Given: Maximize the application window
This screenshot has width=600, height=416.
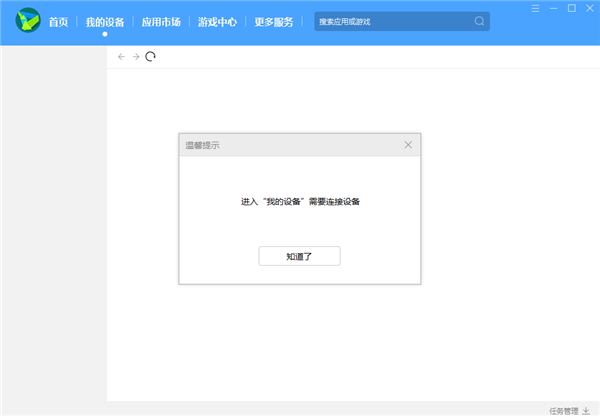Looking at the screenshot, I should (x=572, y=8).
